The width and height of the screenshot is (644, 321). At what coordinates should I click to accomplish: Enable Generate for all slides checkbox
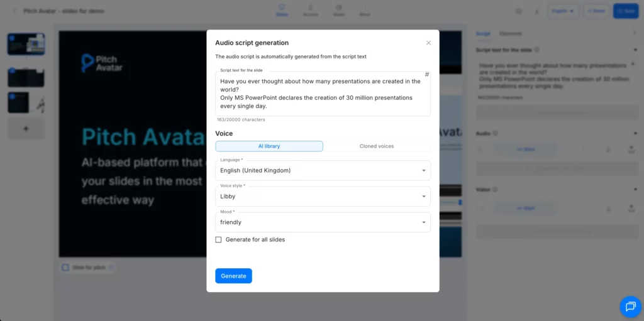[219, 239]
